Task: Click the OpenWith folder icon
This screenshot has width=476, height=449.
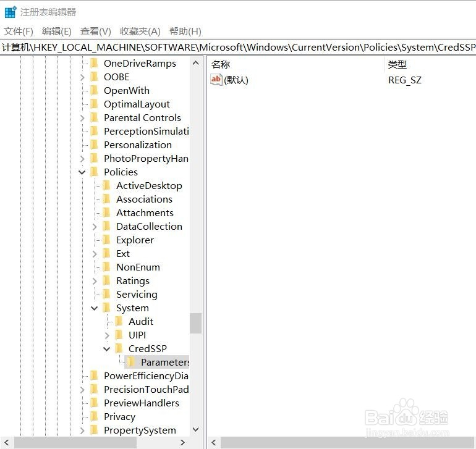Action: click(x=95, y=90)
